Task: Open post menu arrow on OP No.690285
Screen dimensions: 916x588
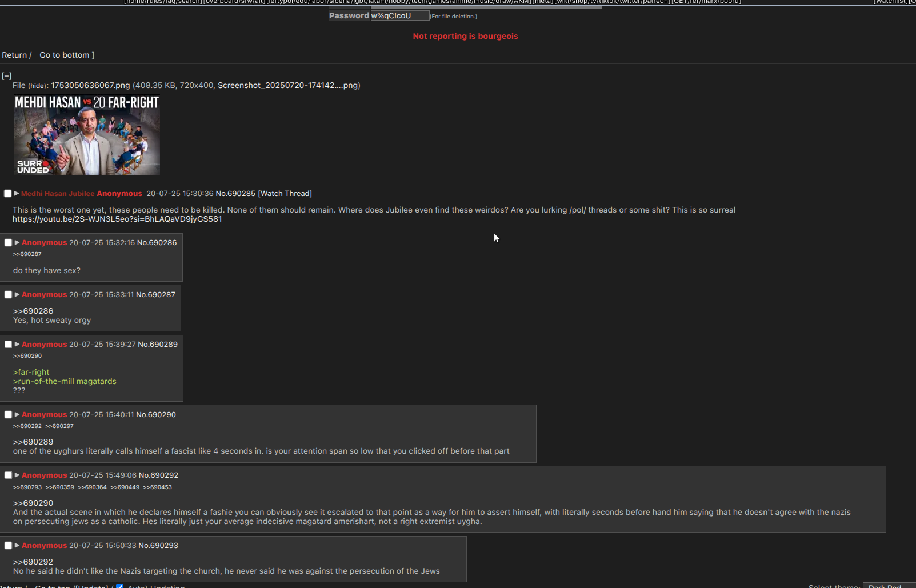Action: [x=17, y=193]
